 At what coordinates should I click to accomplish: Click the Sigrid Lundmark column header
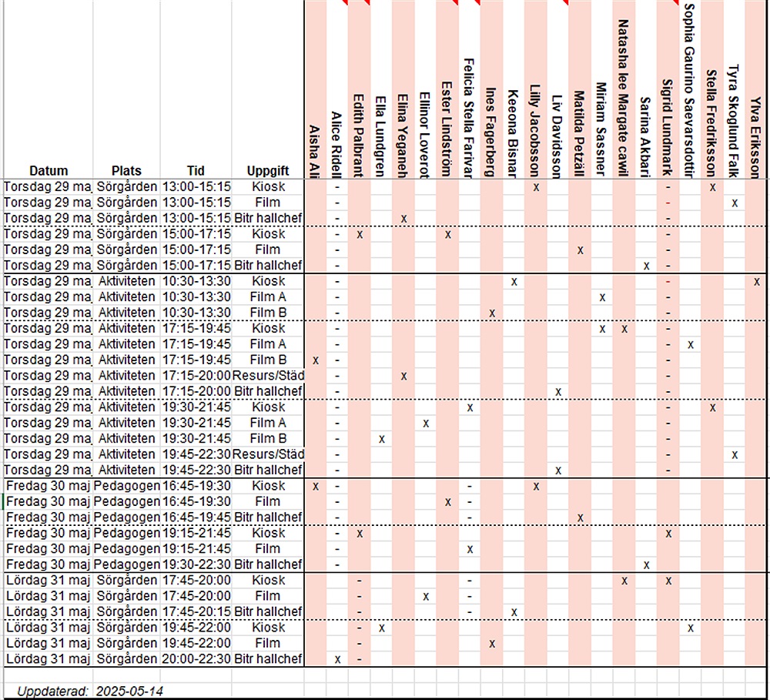pos(668,128)
